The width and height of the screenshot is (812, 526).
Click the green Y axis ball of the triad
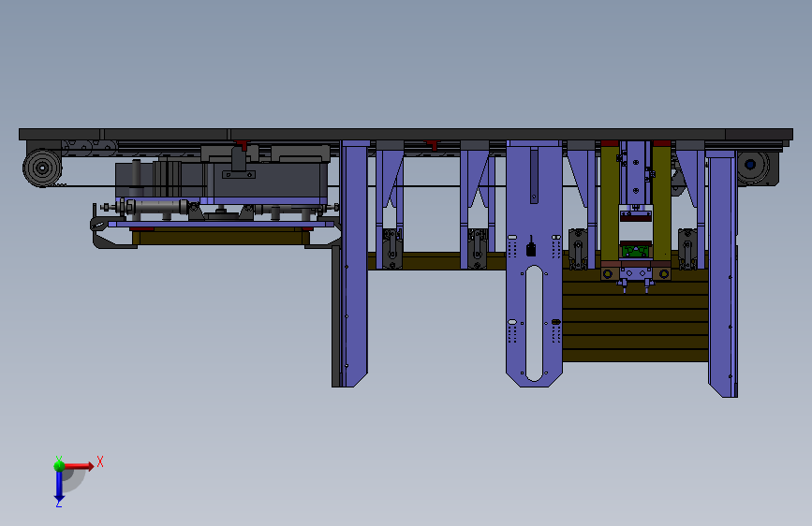[59, 465]
